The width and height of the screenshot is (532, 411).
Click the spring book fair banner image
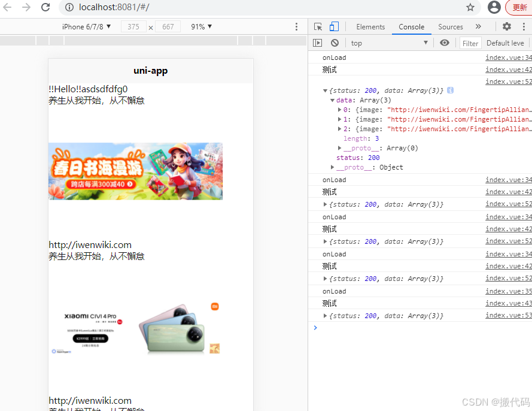click(x=135, y=171)
